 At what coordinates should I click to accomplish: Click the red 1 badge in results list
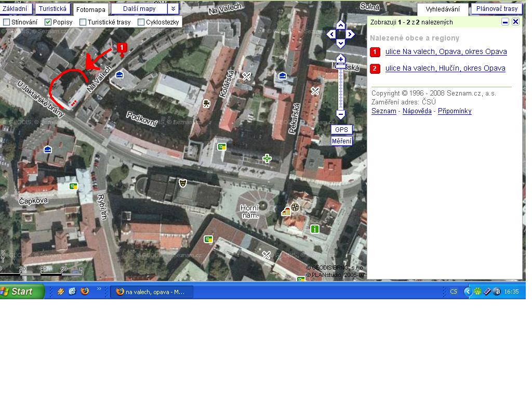tap(375, 52)
